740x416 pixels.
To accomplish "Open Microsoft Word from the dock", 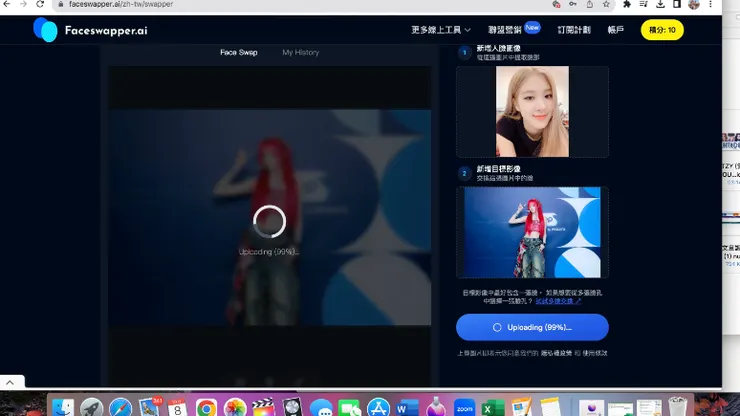I will click(407, 408).
